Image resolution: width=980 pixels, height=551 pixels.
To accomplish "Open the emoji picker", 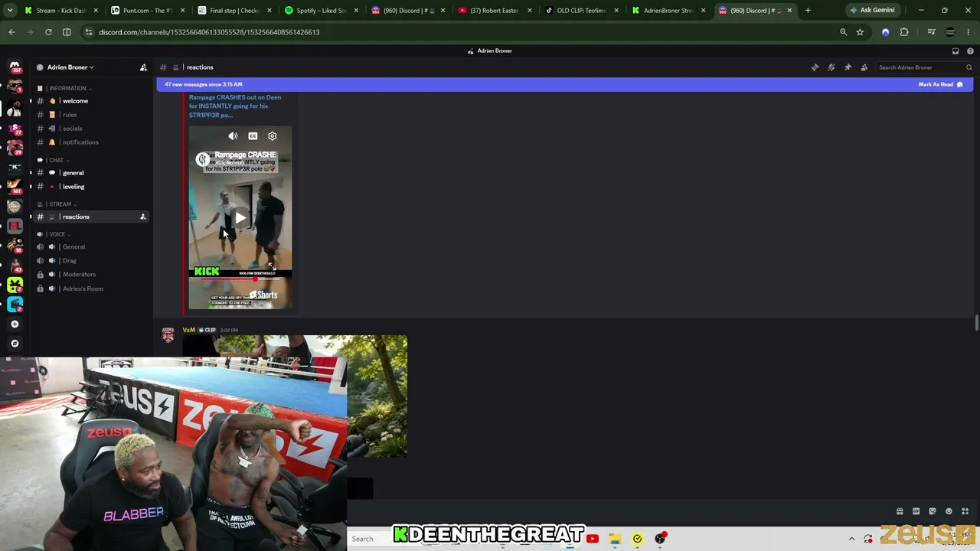I will coord(949,511).
